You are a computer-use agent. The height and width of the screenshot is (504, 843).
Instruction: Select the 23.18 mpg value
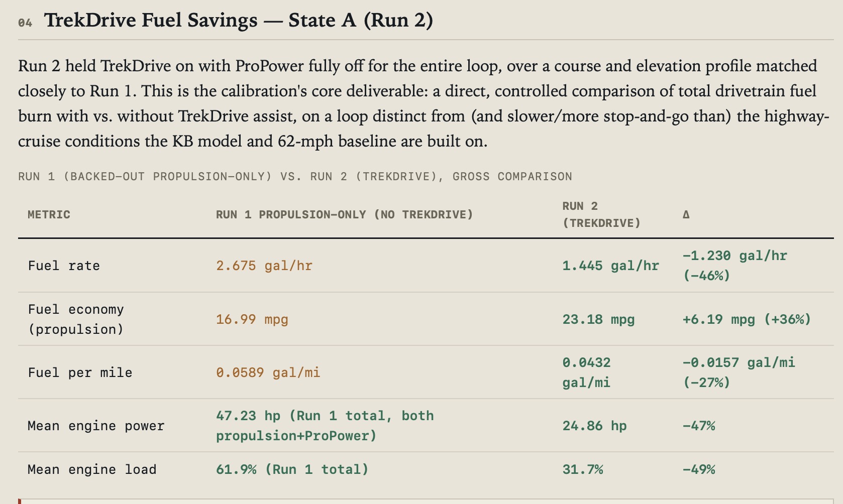pyautogui.click(x=598, y=319)
